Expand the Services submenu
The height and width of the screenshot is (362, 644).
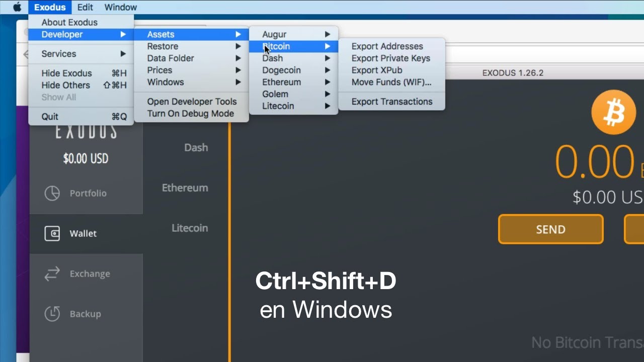(x=81, y=54)
